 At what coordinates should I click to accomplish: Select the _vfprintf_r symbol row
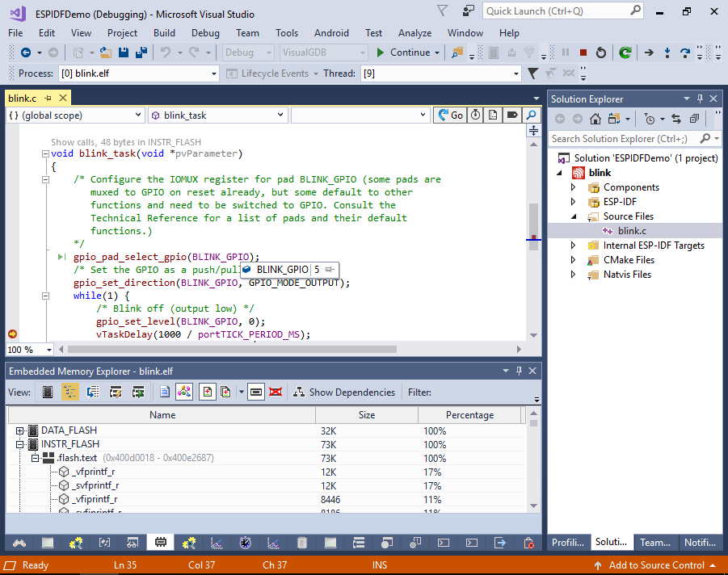[267, 472]
